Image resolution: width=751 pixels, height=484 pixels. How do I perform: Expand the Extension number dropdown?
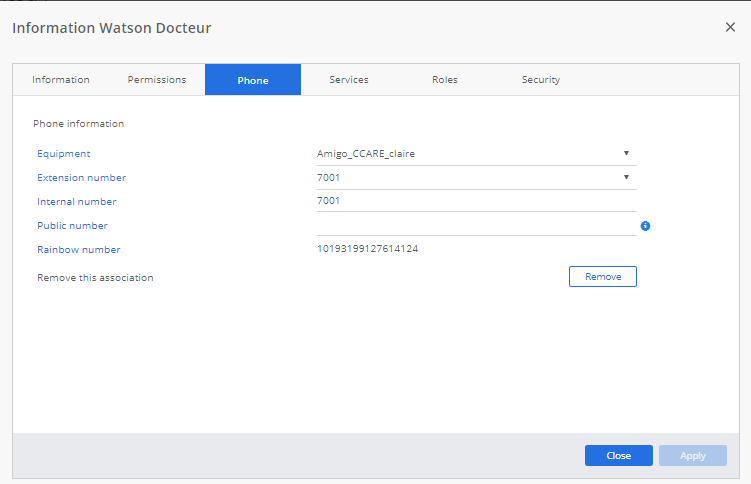476,177
